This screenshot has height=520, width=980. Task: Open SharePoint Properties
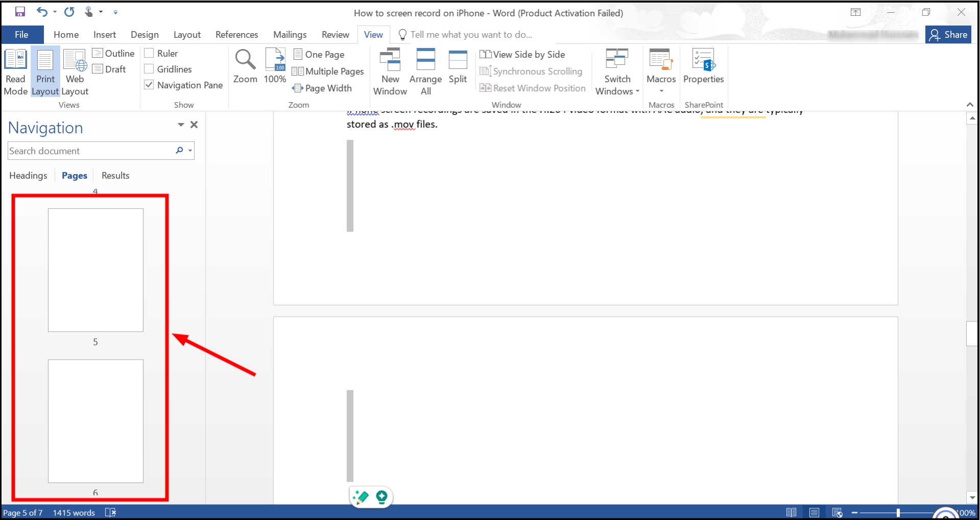click(x=703, y=66)
